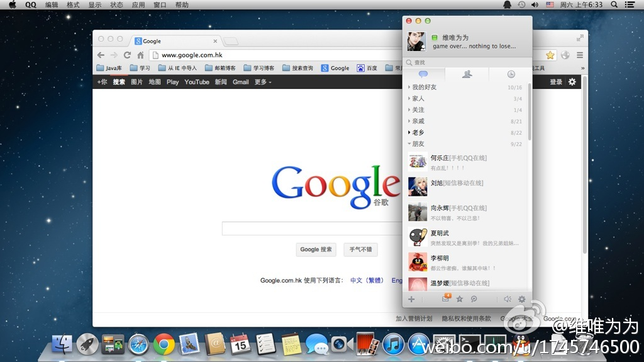This screenshot has height=362, width=644.
Task: Toggle QQ sound mute speaker icon
Action: [x=508, y=300]
